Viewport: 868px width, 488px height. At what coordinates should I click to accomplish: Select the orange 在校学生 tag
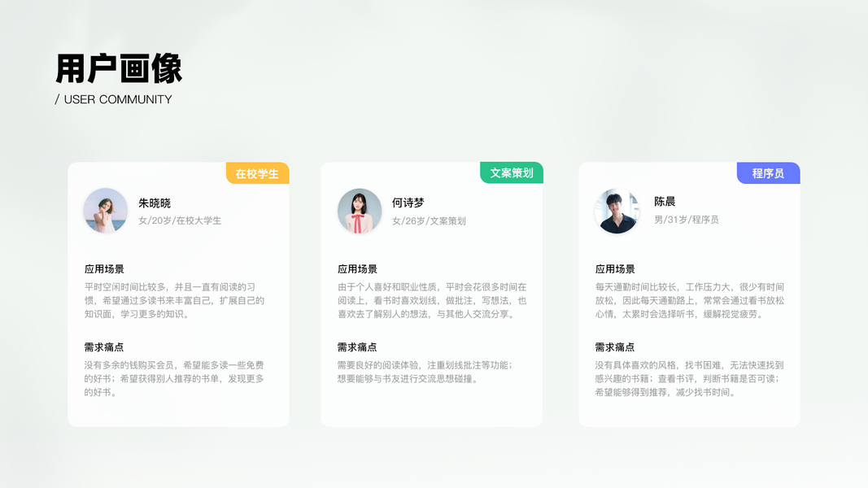(x=257, y=173)
